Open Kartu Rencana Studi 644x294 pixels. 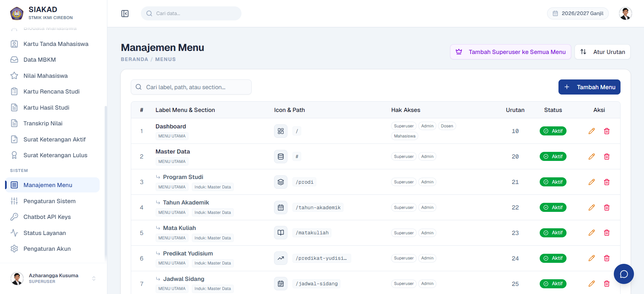pyautogui.click(x=53, y=92)
